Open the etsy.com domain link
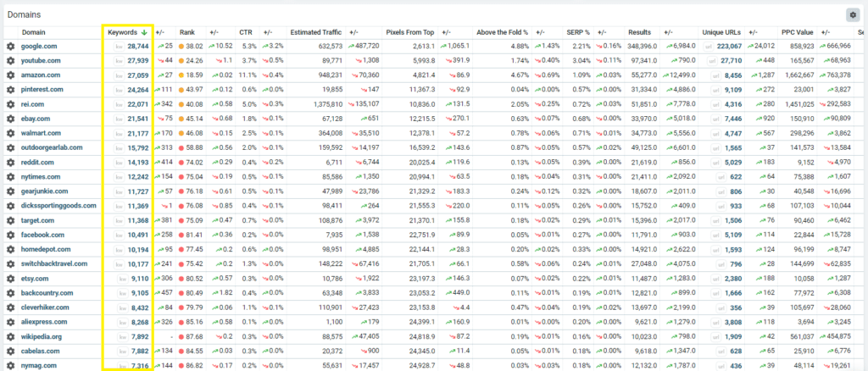This screenshot has width=868, height=371. pyautogui.click(x=35, y=279)
